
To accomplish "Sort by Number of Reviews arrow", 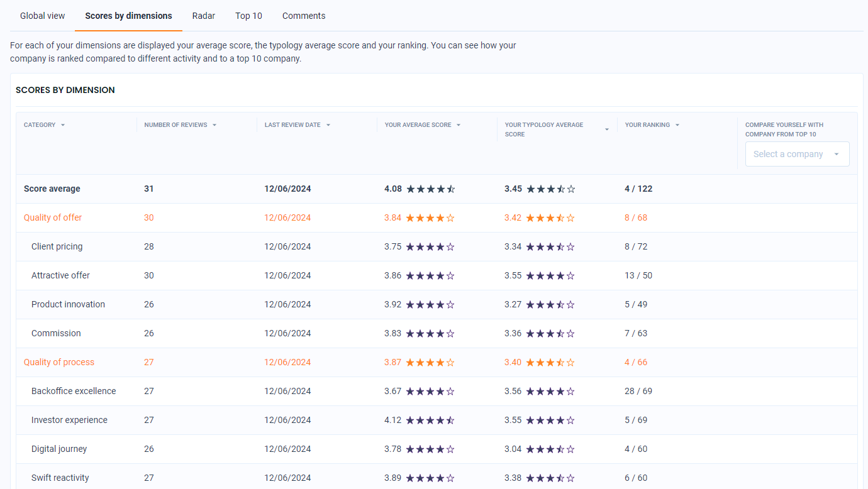I will click(x=214, y=125).
